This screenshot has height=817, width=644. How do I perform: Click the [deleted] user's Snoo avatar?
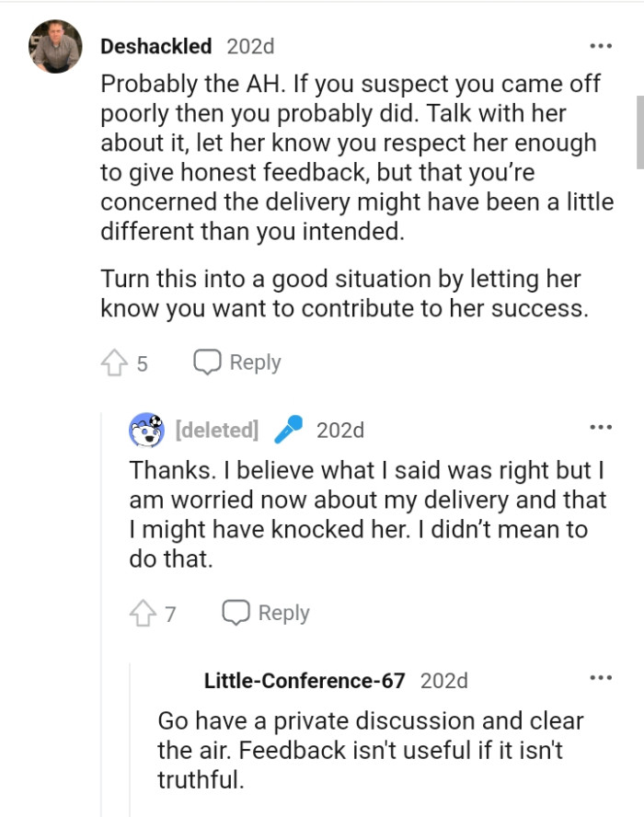[x=144, y=429]
